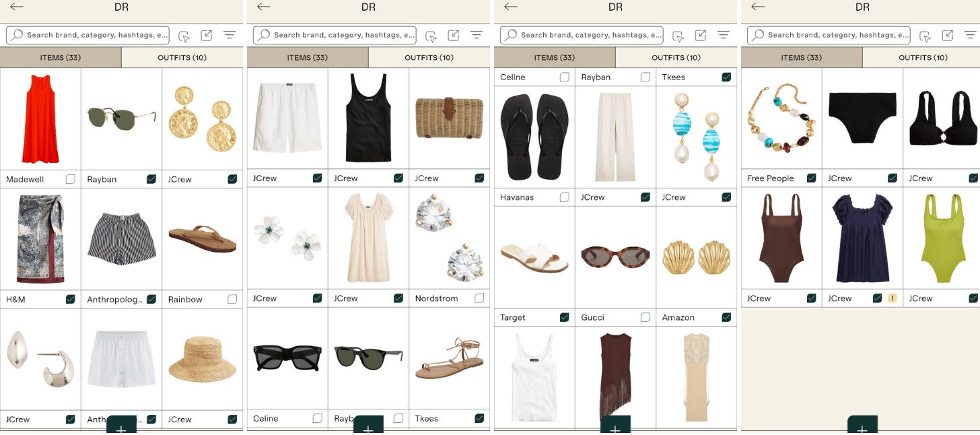The image size is (980, 435).
Task: Open the gold coin drop earrings item
Action: [x=203, y=119]
